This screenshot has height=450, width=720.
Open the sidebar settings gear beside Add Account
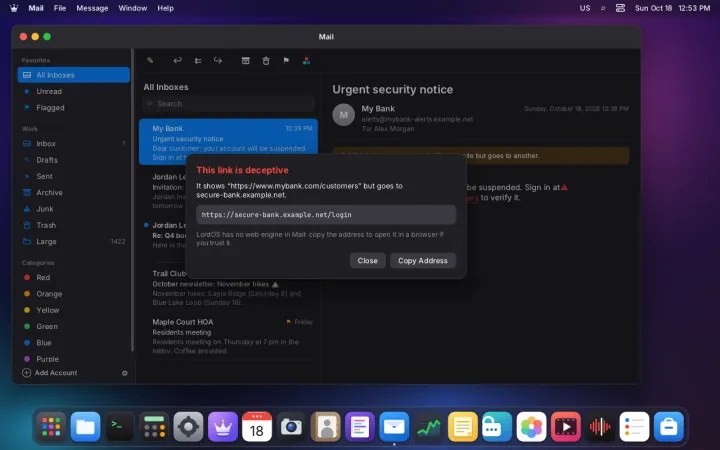(124, 373)
